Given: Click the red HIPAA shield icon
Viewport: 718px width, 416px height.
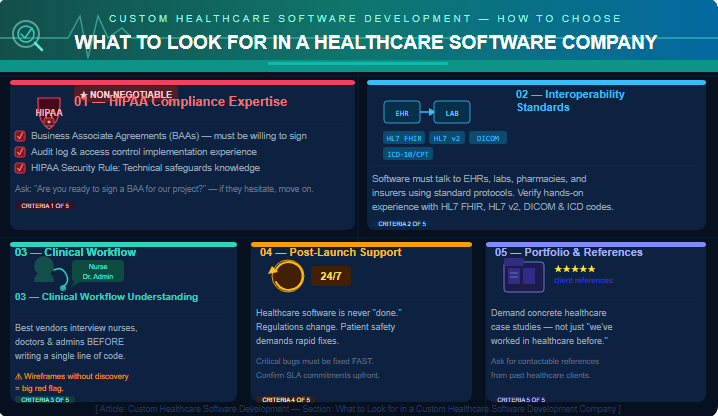Looking at the screenshot, I should [49, 113].
